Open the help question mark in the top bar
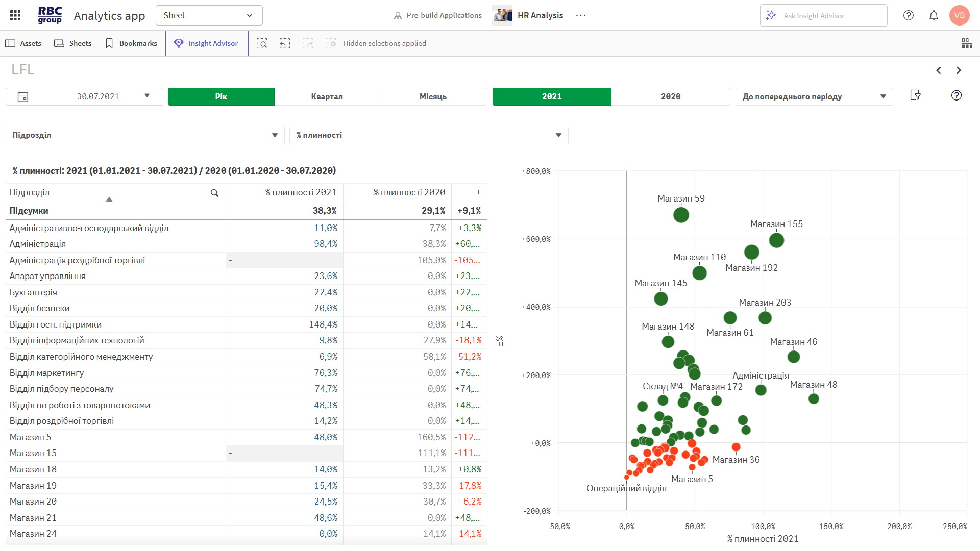The width and height of the screenshot is (980, 551). tap(909, 15)
